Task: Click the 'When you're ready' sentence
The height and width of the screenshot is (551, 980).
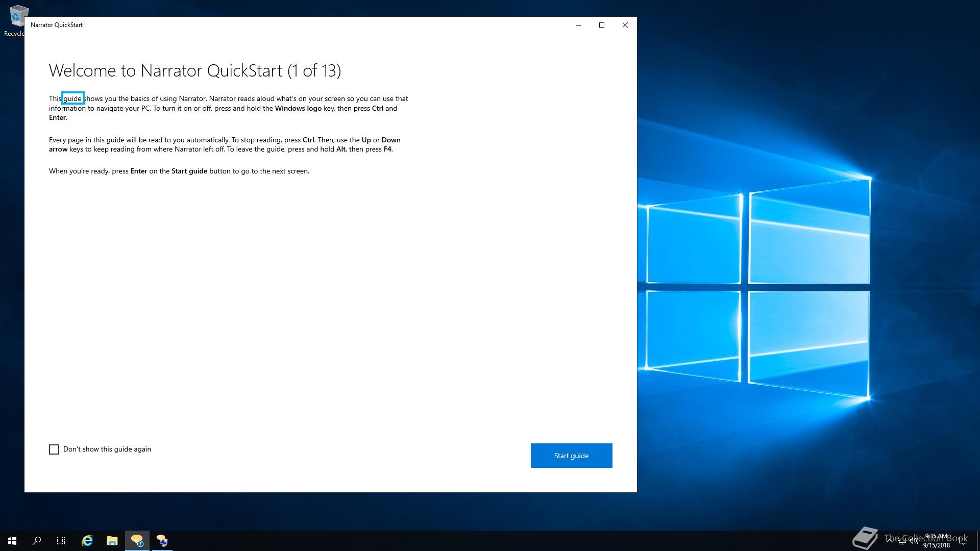Action: (x=179, y=171)
